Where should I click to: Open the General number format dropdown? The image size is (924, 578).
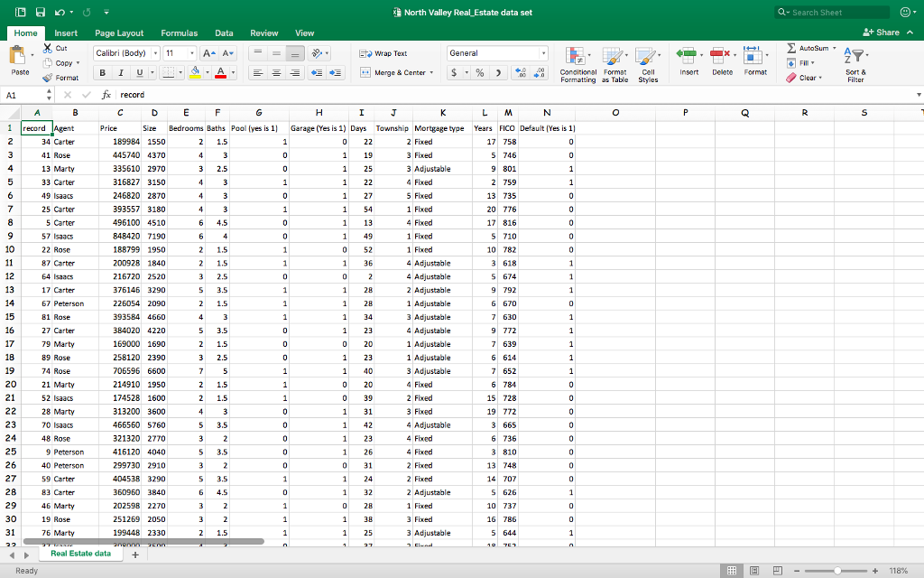pos(543,53)
